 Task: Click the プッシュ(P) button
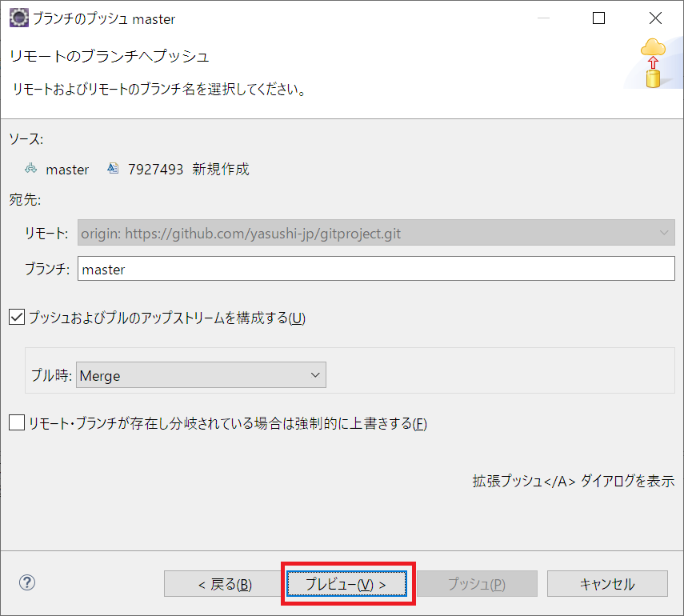(x=477, y=584)
